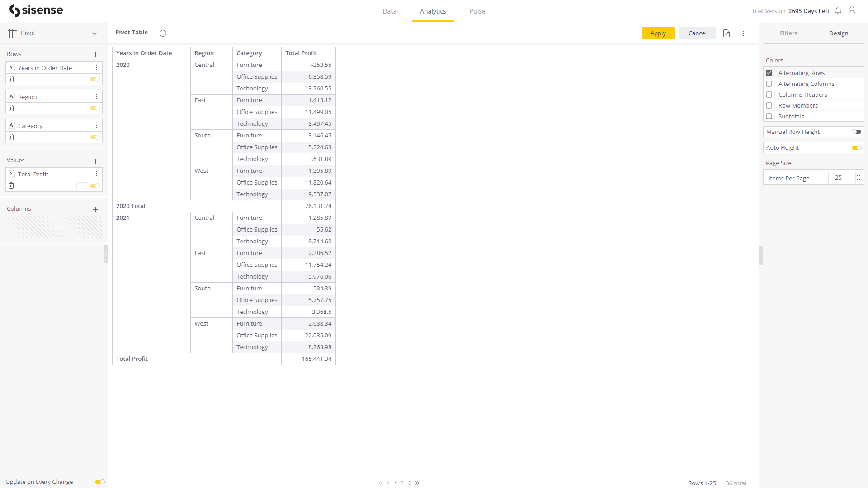Switch to the Pulse tab

[477, 11]
